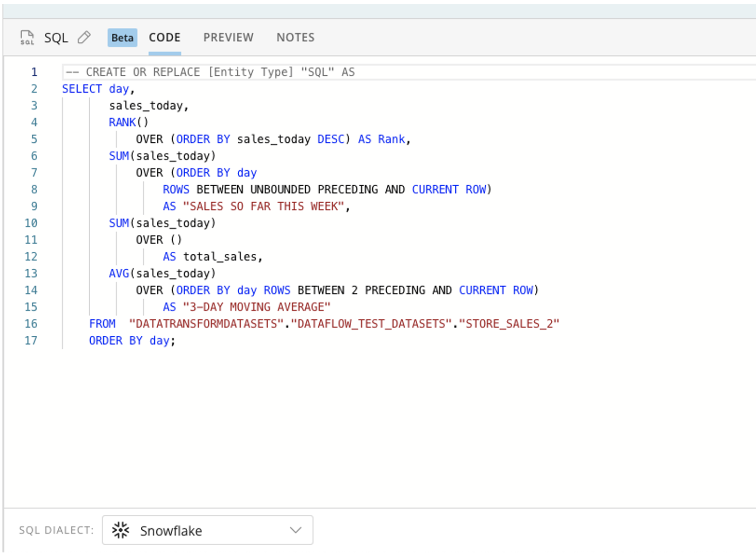Click the SQL title text
The image size is (756, 555).
pyautogui.click(x=56, y=38)
